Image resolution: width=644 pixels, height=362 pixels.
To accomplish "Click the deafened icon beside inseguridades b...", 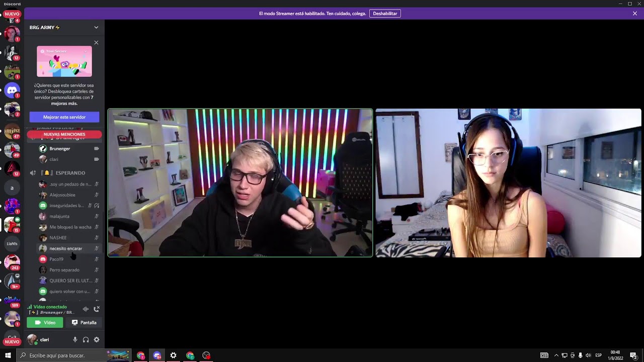I will [x=97, y=206].
